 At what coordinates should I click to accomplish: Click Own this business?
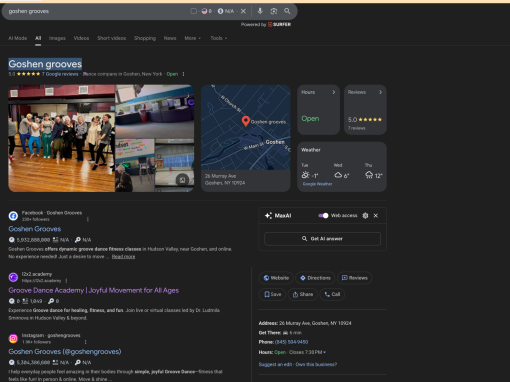click(316, 364)
